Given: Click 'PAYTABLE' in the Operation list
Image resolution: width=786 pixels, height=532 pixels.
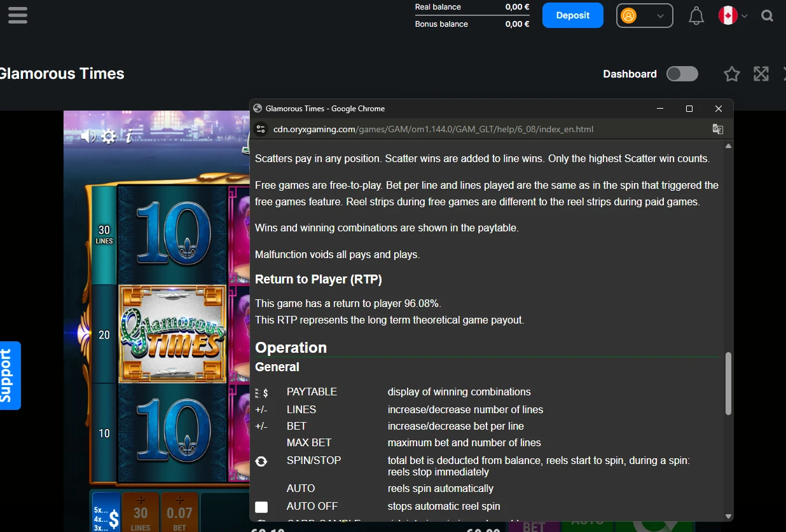Looking at the screenshot, I should point(312,392).
